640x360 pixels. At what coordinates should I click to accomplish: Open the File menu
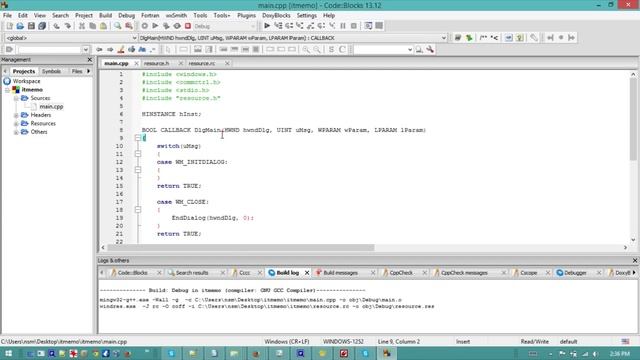pos(7,16)
